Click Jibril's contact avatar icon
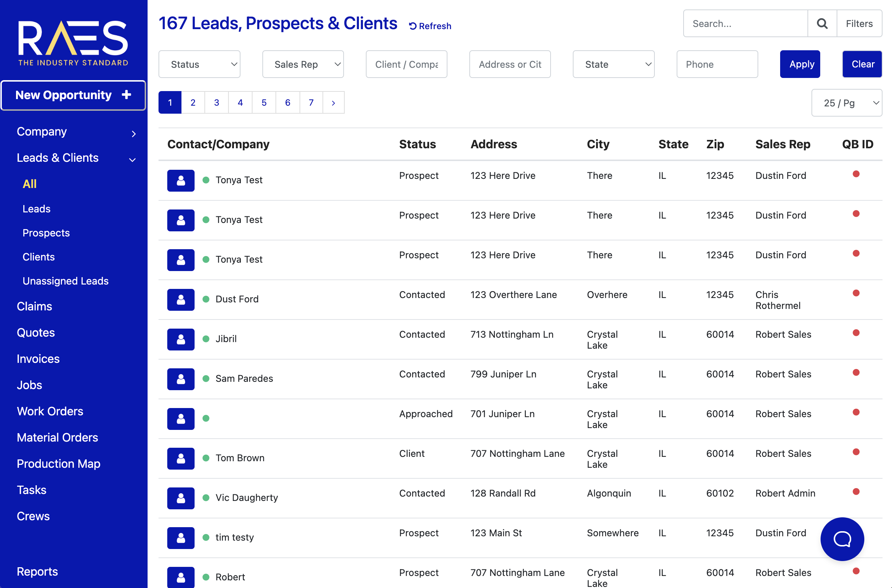The width and height of the screenshot is (892, 588). (181, 339)
